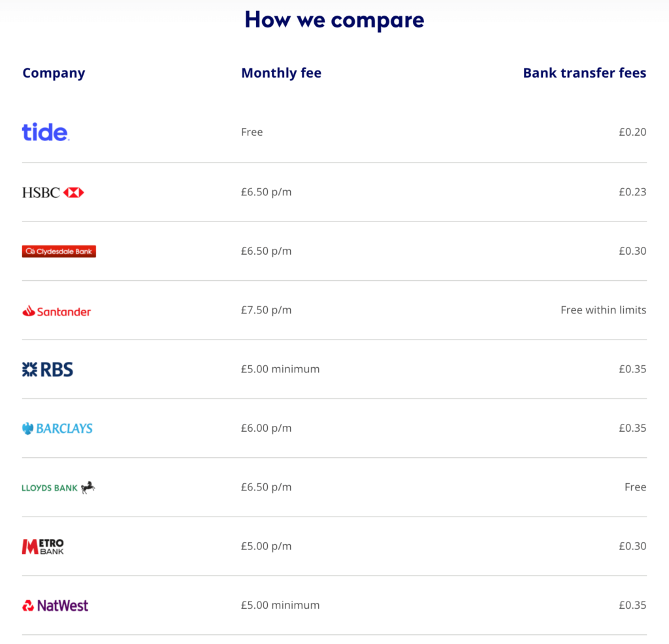669x644 pixels.
Task: Click the Bank transfer fees header
Action: point(585,73)
